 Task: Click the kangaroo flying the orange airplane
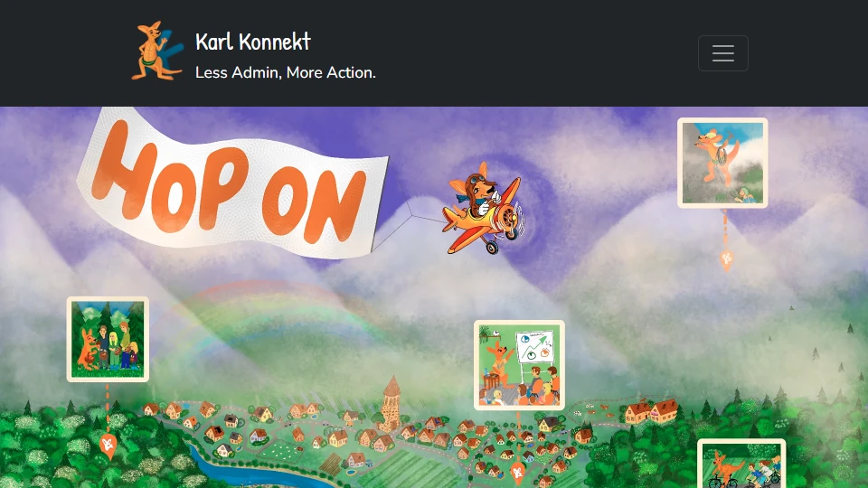(483, 209)
